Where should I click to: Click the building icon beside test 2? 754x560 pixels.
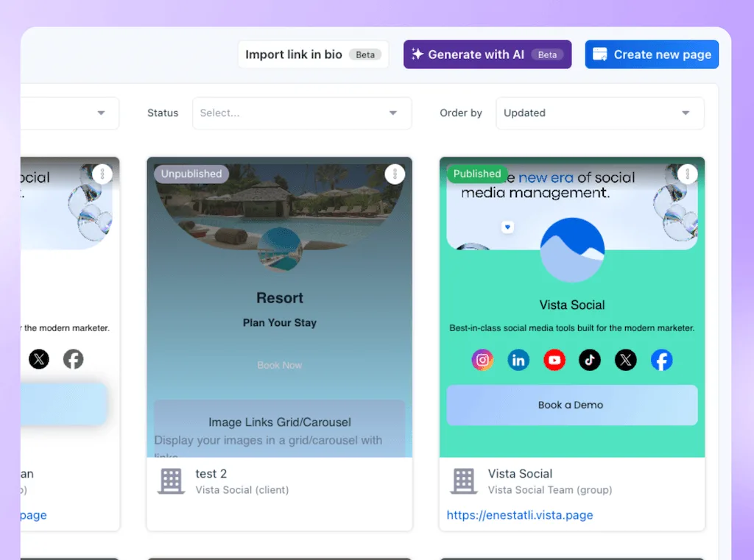point(171,481)
